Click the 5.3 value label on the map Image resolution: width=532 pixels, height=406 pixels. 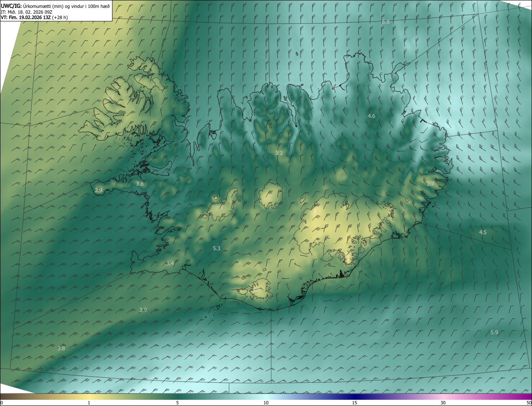(217, 249)
